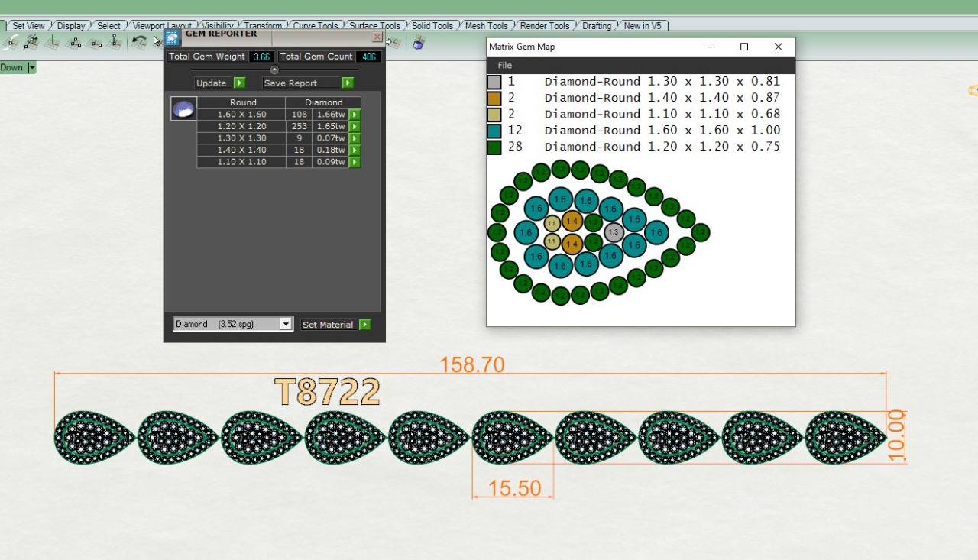Click the 1.30 X 1.30 size cell
The height and width of the screenshot is (560, 978).
(x=241, y=138)
